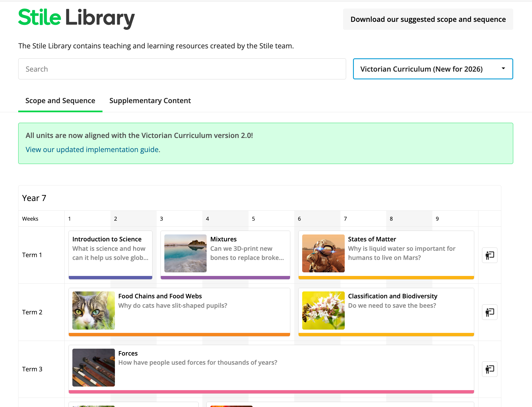Click the Classification and Biodiversity title
The image size is (532, 407).
point(393,296)
